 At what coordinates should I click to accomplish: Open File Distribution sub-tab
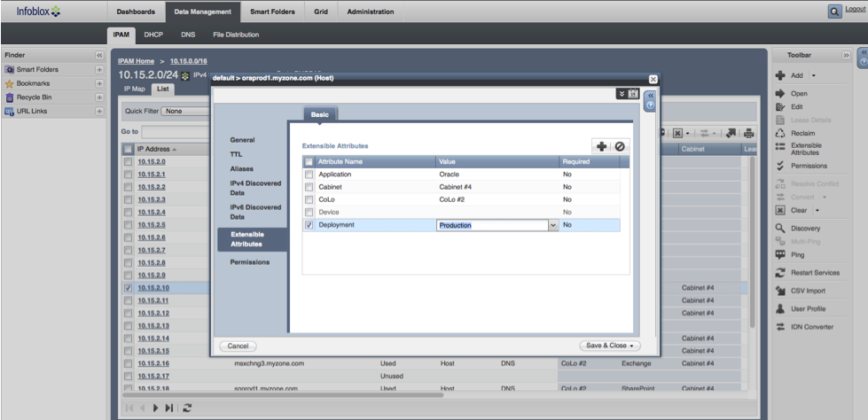[236, 35]
